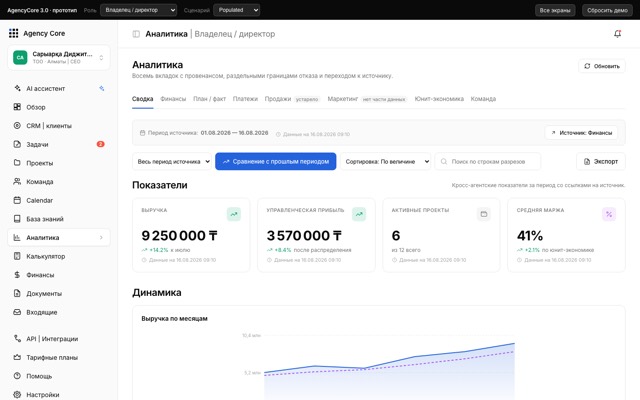Click the Источник: Финансы button

coord(582,133)
